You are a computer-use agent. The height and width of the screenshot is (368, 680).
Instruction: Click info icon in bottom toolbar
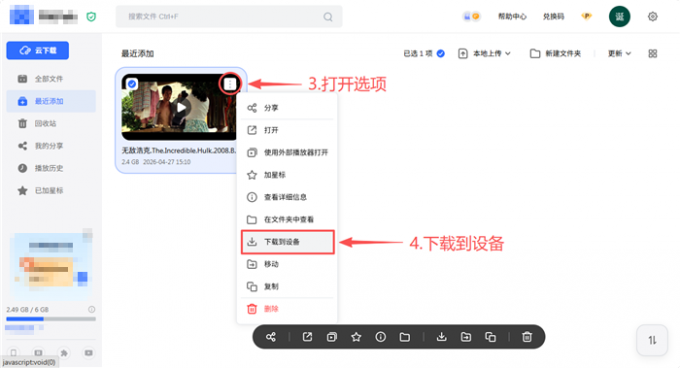pos(380,337)
